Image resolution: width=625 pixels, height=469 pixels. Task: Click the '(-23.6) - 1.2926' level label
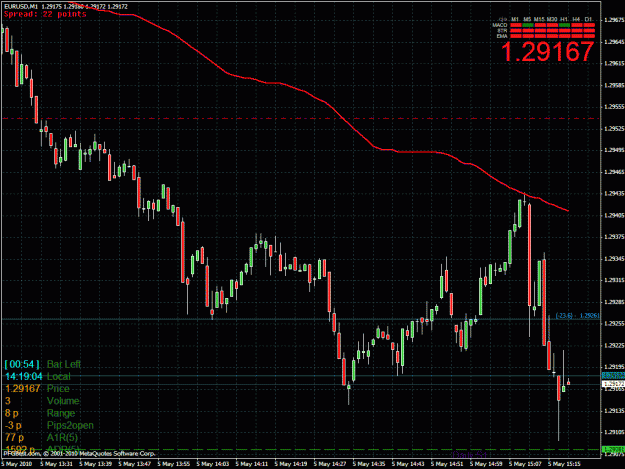click(577, 316)
